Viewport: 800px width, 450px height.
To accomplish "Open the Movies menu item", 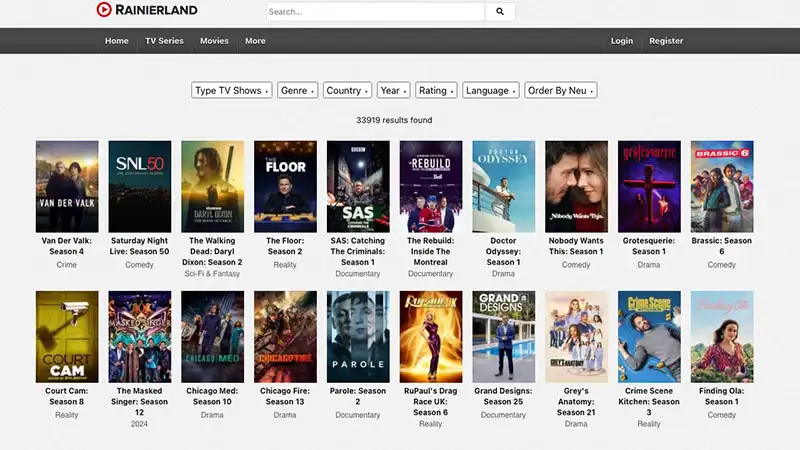I will 214,41.
